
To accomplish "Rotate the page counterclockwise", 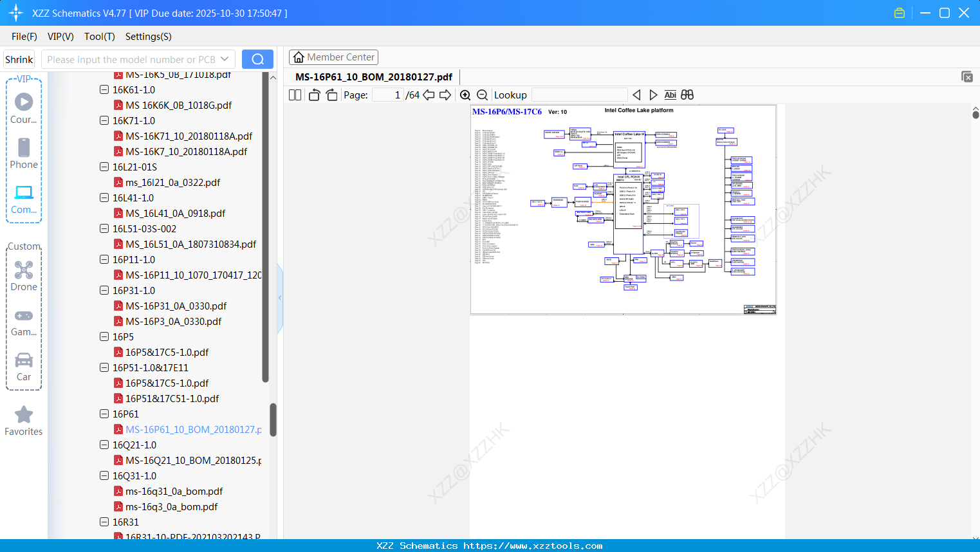I will (314, 95).
